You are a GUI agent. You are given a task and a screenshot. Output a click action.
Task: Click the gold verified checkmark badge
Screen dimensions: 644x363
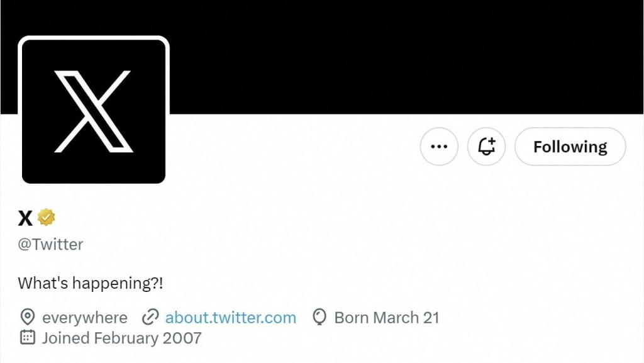47,217
